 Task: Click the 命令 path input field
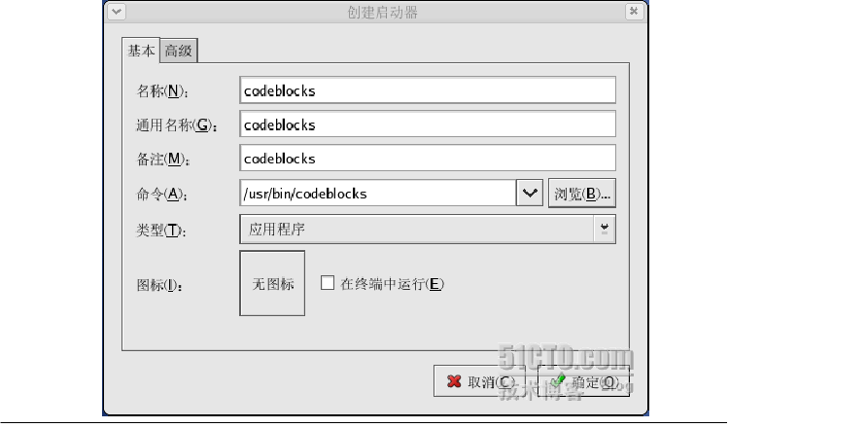pyautogui.click(x=377, y=194)
